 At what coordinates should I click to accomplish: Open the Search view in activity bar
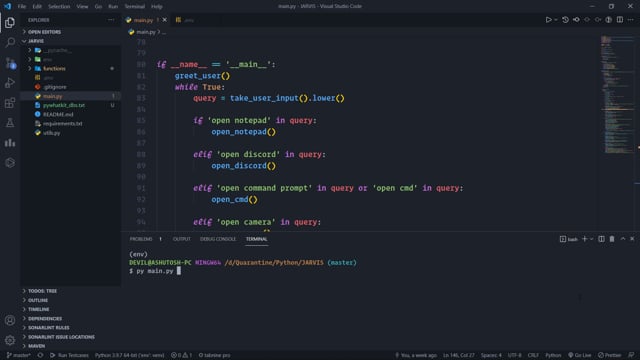10,42
